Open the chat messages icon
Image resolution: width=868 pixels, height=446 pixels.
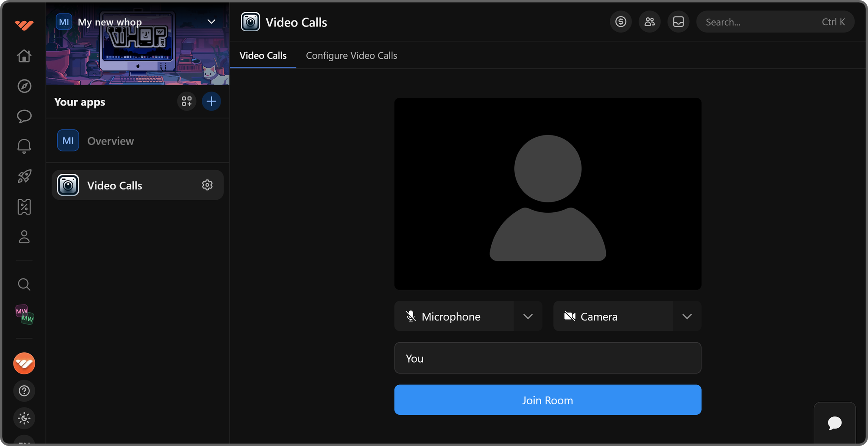(24, 116)
